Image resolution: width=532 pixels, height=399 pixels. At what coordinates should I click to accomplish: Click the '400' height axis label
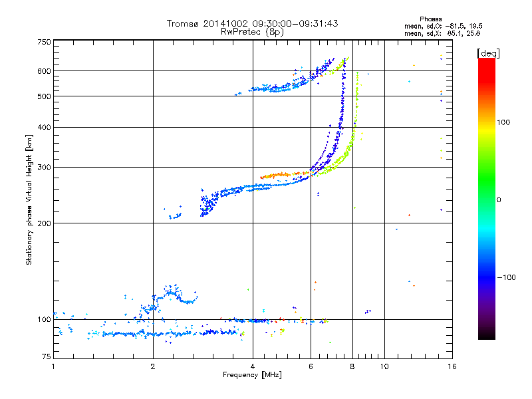click(x=44, y=127)
